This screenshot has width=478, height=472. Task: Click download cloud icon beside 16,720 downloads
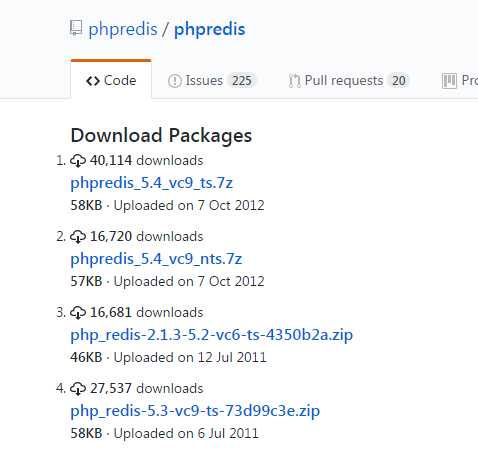click(x=78, y=237)
